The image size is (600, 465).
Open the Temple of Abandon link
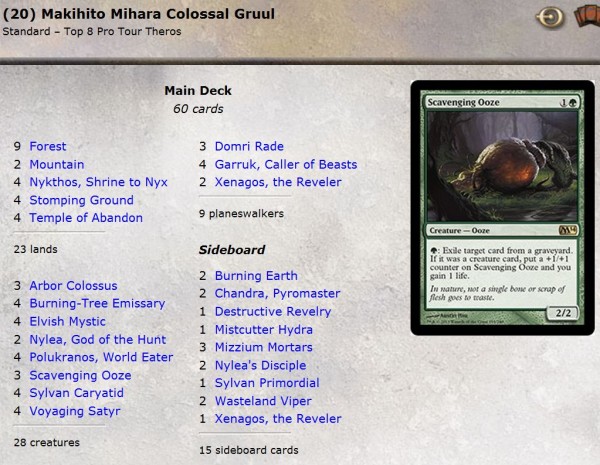tap(86, 218)
